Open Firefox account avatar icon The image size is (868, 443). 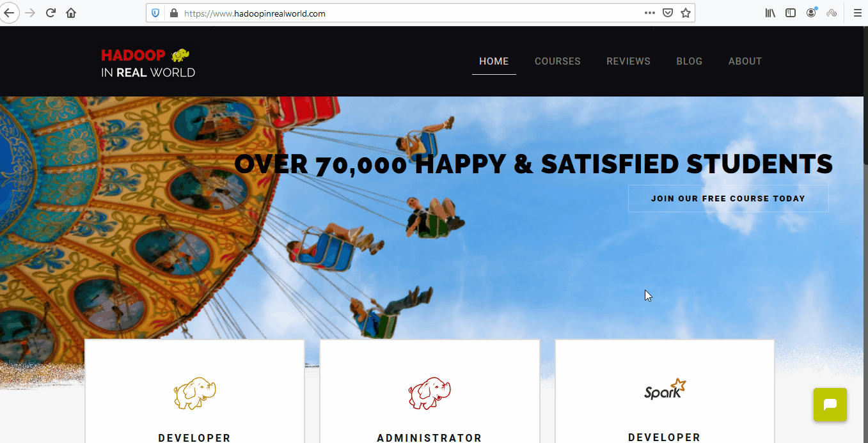point(811,13)
